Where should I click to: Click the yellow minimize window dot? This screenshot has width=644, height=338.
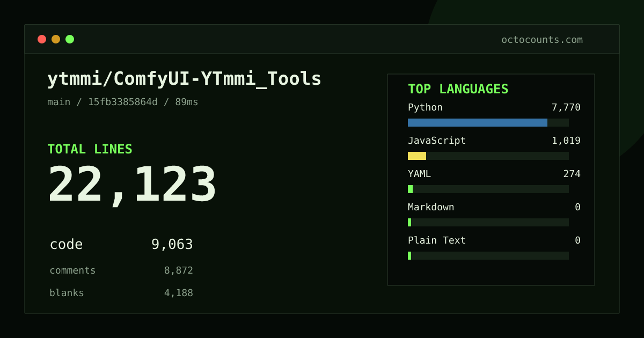click(x=56, y=39)
